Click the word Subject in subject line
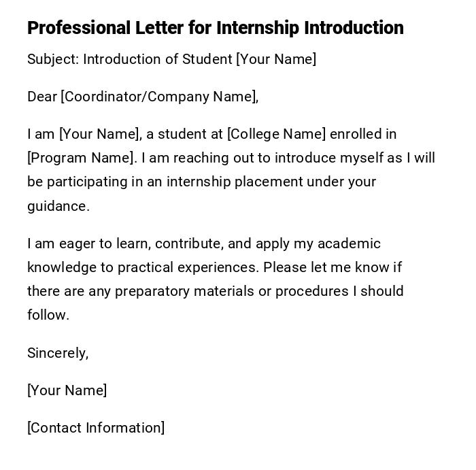The height and width of the screenshot is (470, 476). 52,59
